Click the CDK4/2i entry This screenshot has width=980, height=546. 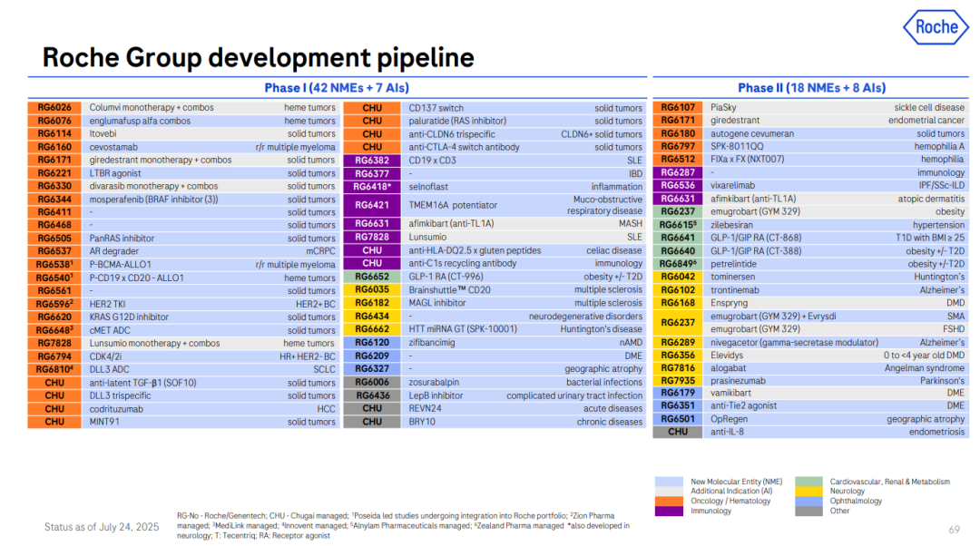click(x=105, y=356)
